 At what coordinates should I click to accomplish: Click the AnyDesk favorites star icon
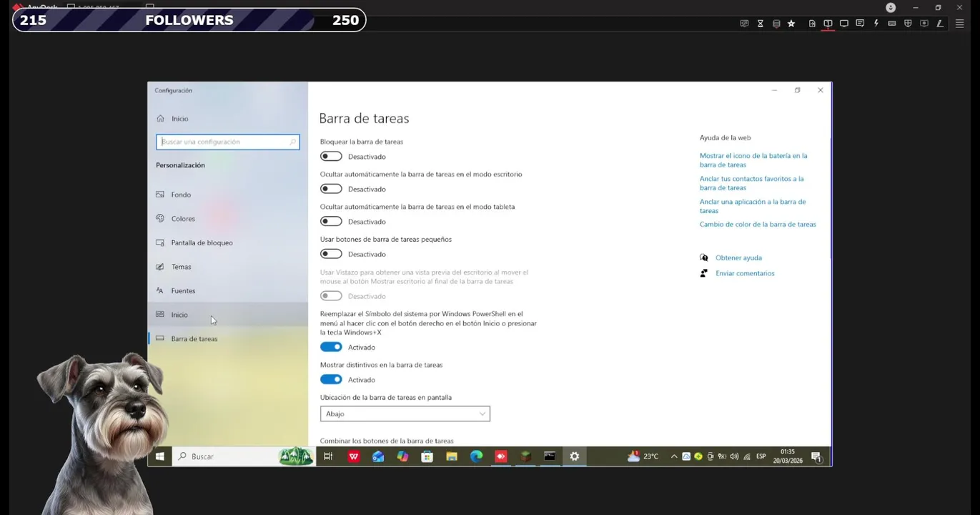[791, 24]
